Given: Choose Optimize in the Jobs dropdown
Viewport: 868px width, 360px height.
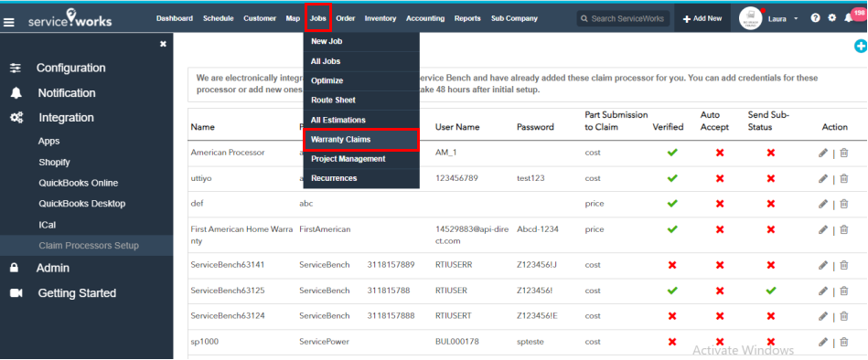Looking at the screenshot, I should tap(361, 80).
